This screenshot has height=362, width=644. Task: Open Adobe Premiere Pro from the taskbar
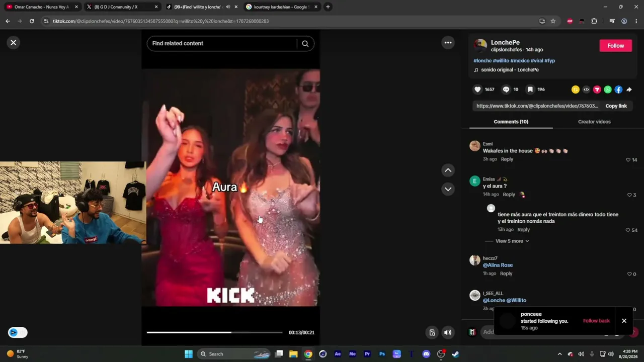pos(367,354)
